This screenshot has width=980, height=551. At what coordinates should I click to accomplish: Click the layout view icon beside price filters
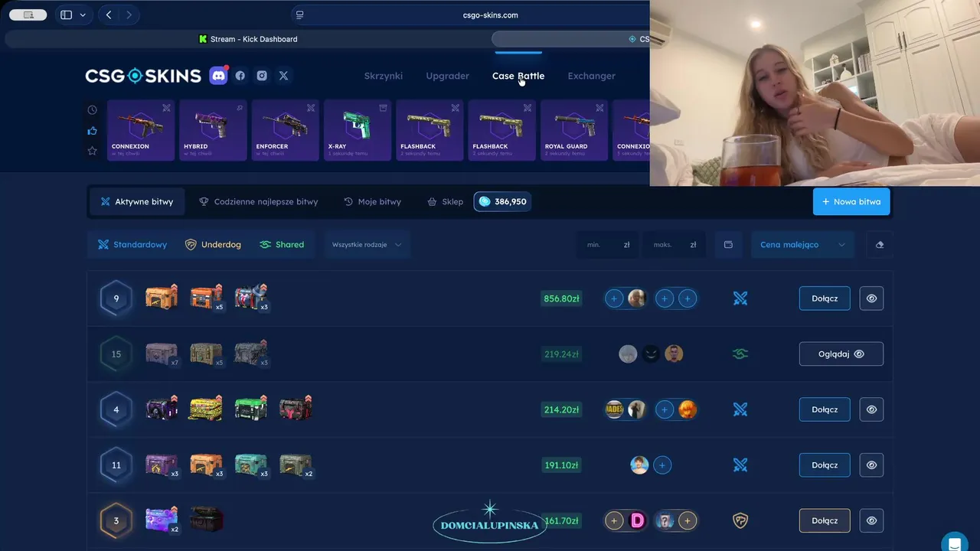(x=728, y=245)
